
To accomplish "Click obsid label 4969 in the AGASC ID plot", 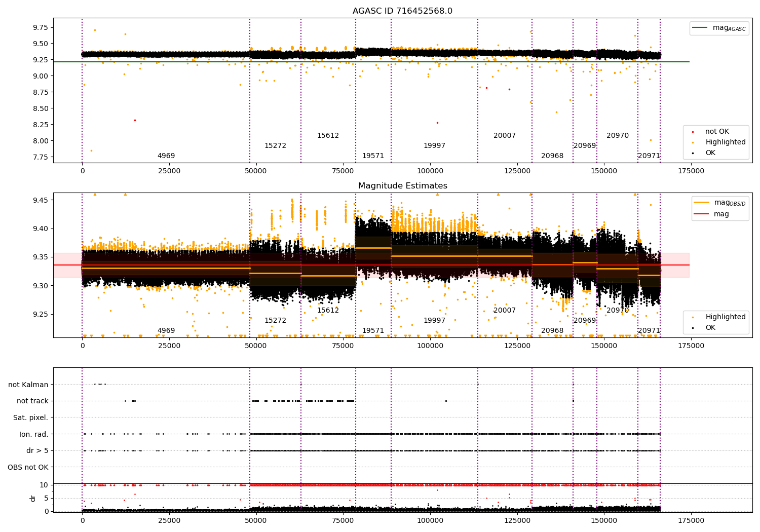I will (166, 156).
